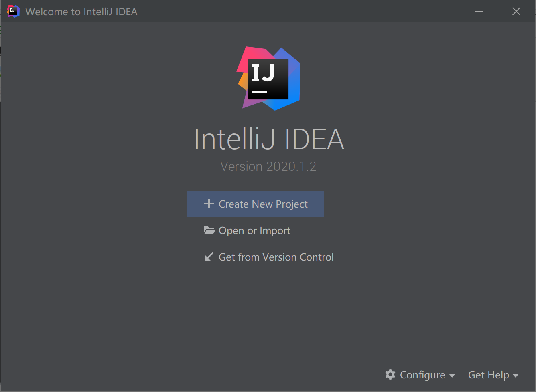Click the empty title bar area left of minimize
536x392 pixels.
(x=305, y=12)
